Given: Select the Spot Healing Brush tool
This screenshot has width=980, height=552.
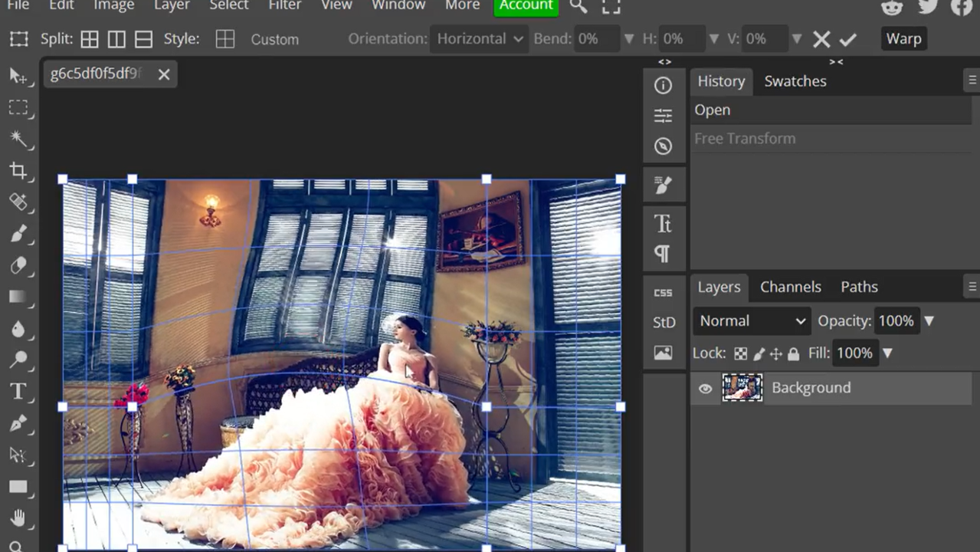Looking at the screenshot, I should click(x=18, y=202).
